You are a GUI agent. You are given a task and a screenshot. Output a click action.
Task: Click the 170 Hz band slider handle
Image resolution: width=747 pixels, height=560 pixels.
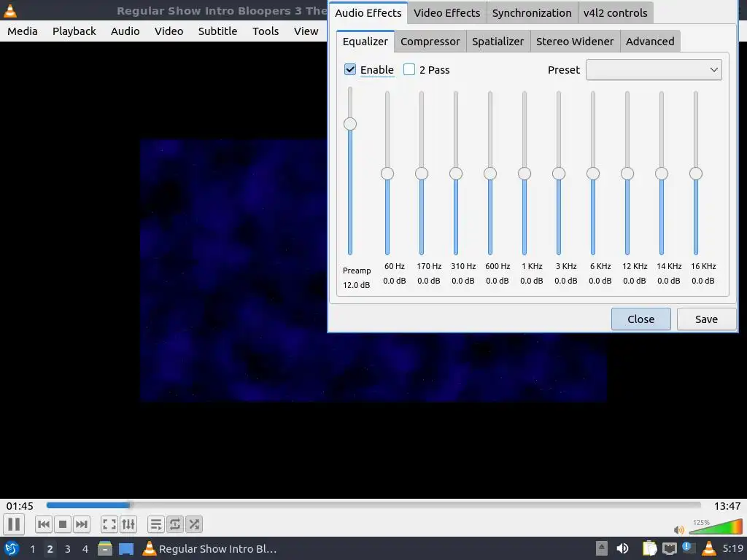(422, 174)
